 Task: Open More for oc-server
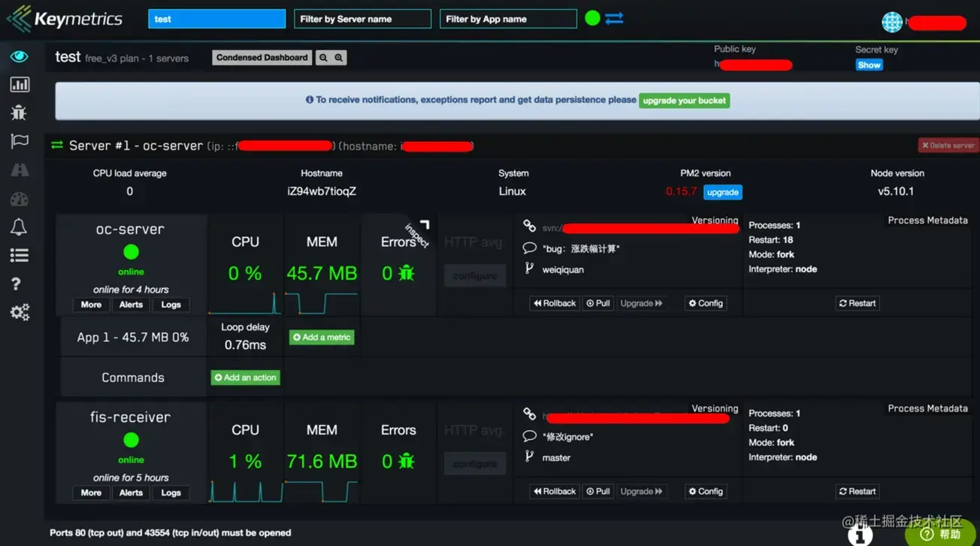click(x=91, y=305)
